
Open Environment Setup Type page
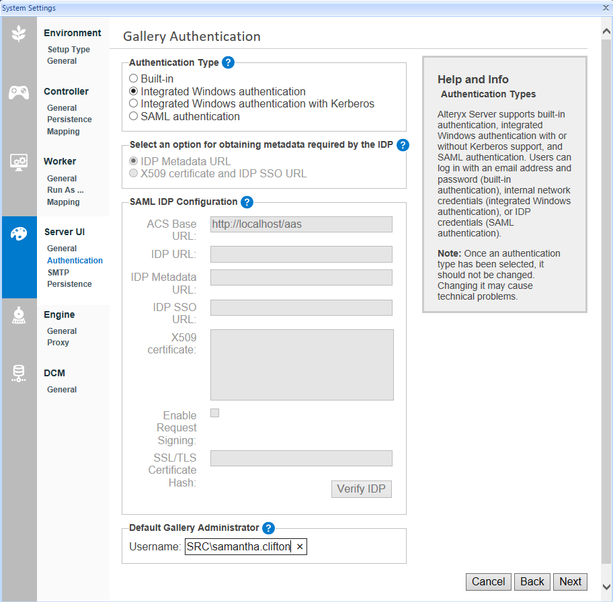pos(69,49)
